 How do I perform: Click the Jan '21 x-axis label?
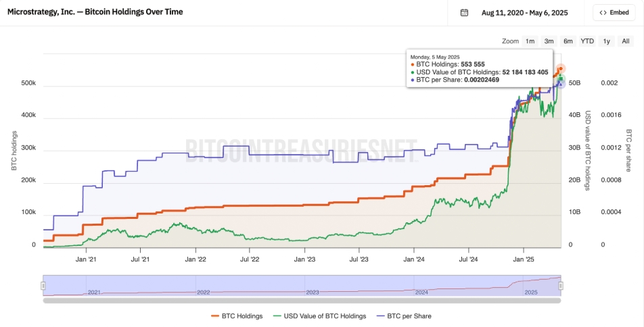[x=87, y=259]
